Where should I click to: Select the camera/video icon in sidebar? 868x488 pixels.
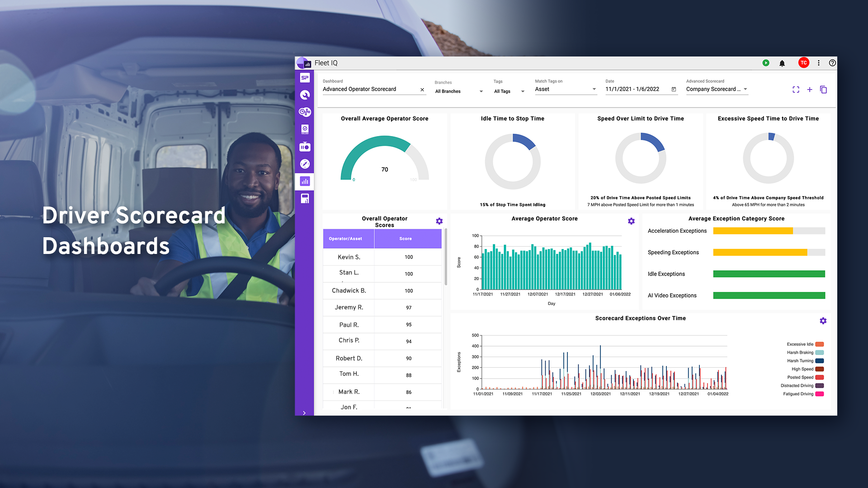305,146
